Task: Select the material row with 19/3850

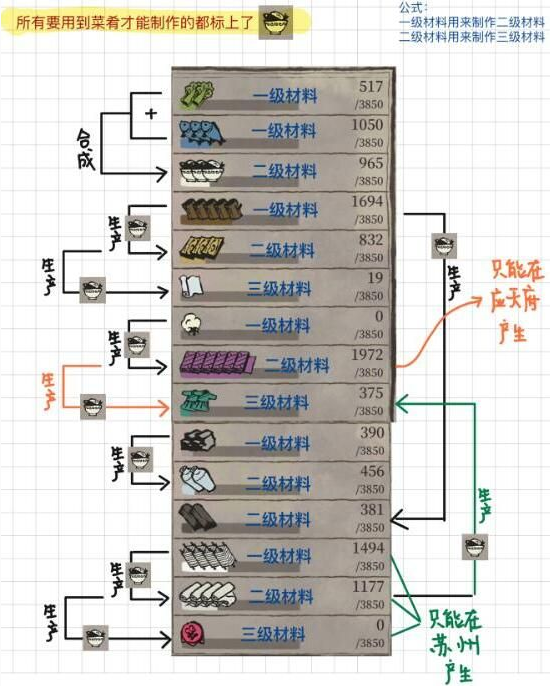Action: click(282, 287)
